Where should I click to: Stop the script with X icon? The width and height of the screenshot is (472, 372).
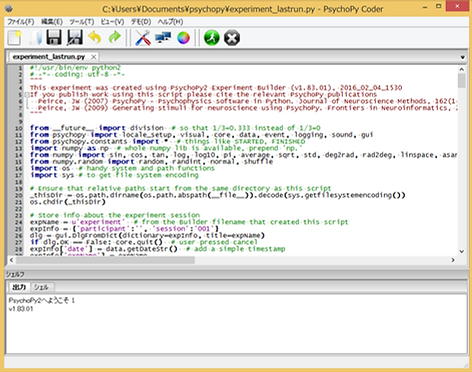click(x=232, y=38)
